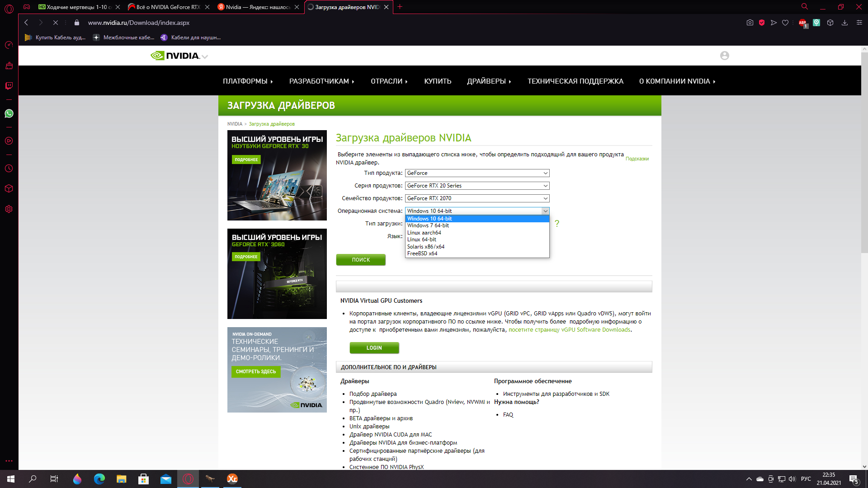Image resolution: width=868 pixels, height=488 pixels.
Task: Open sidebar setup three-dots menu
Action: [x=9, y=461]
